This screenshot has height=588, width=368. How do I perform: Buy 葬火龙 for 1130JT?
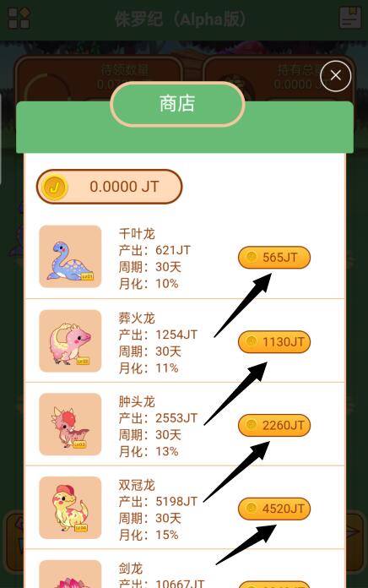274,341
